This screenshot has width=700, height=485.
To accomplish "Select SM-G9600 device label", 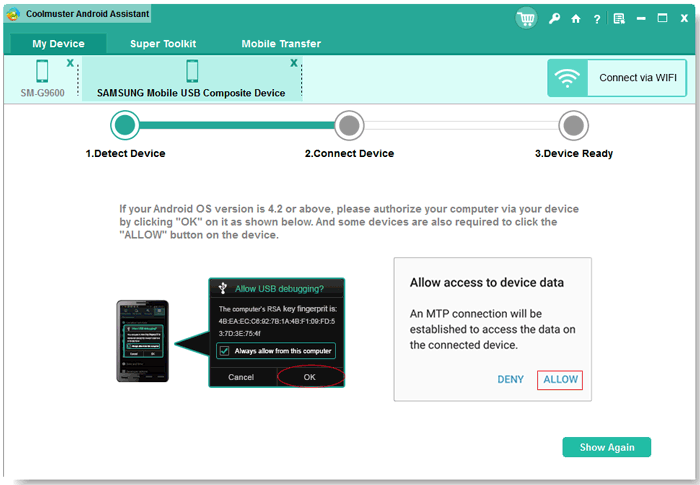I will pos(42,93).
